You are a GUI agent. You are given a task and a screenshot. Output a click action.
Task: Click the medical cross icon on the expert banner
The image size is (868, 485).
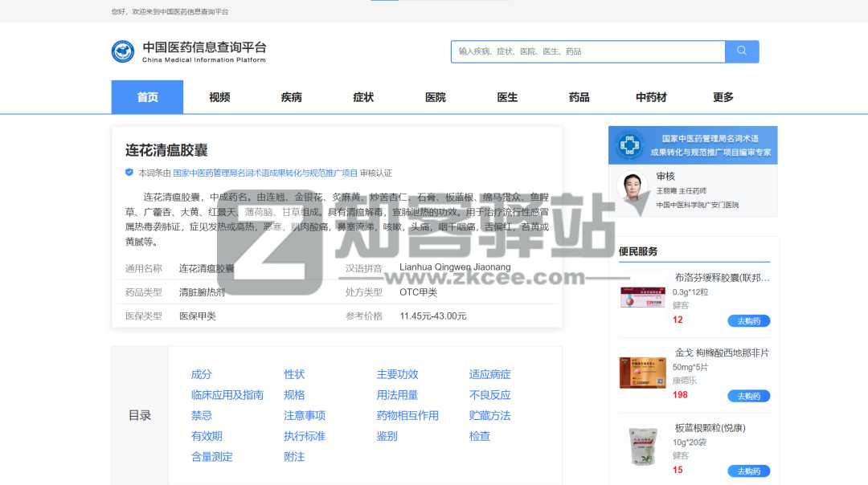click(629, 145)
